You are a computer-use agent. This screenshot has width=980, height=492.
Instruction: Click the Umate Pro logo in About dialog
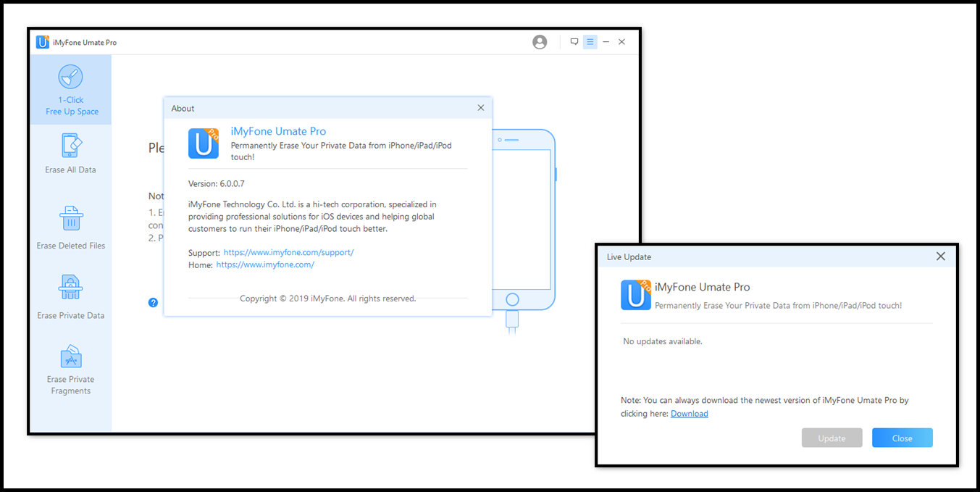coord(204,143)
